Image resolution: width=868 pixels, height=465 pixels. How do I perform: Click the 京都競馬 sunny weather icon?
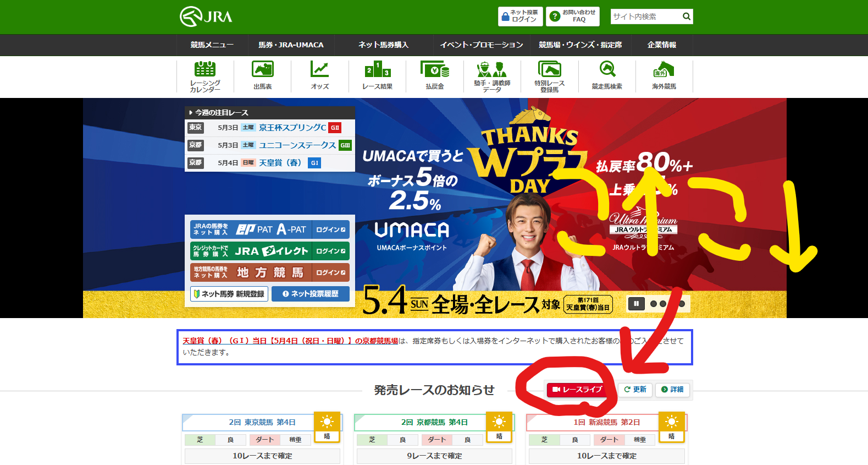tap(499, 426)
